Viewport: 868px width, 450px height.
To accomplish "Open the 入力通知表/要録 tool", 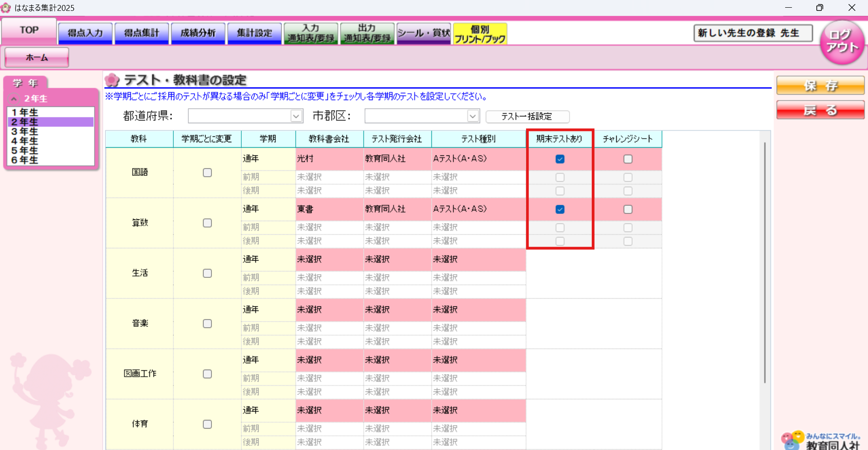I will pos(311,33).
